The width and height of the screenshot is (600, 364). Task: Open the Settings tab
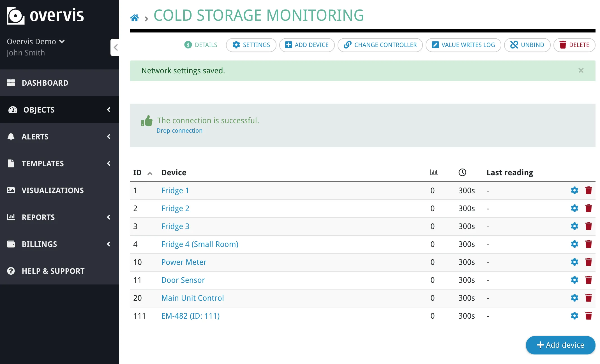coord(251,45)
